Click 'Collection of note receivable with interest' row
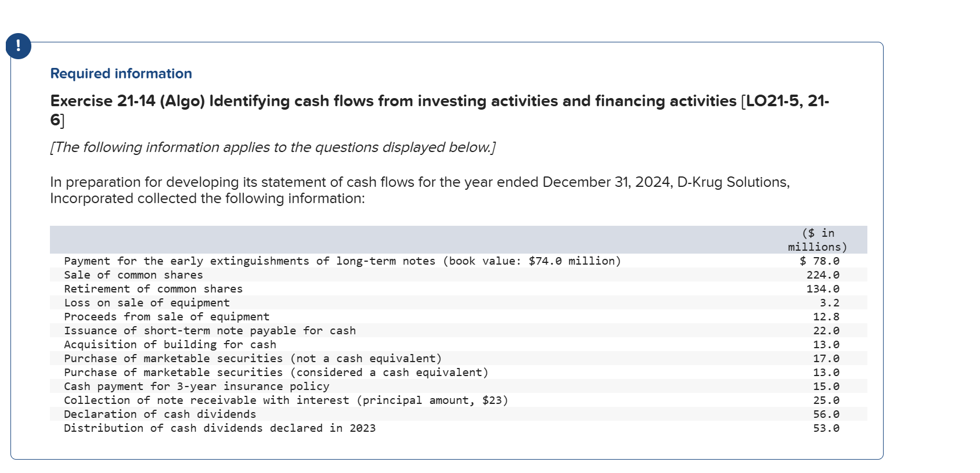Viewport: 980px width, 473px height. [286, 400]
